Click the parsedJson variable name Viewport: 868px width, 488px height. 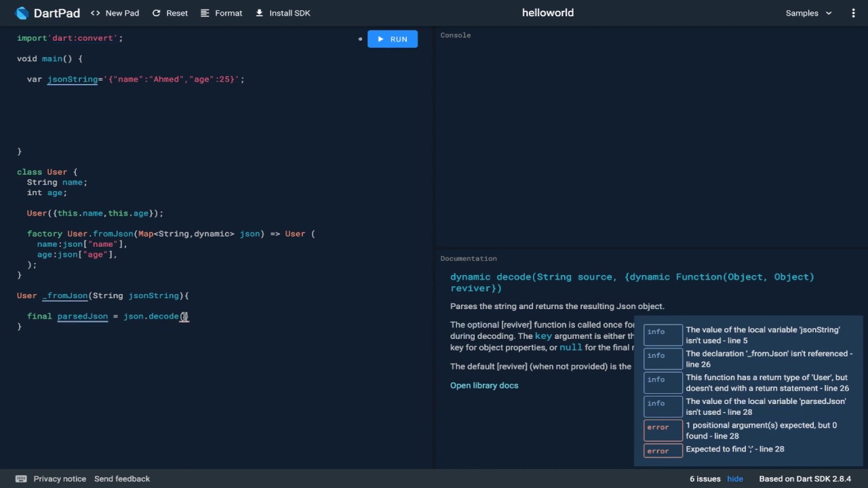(x=83, y=317)
